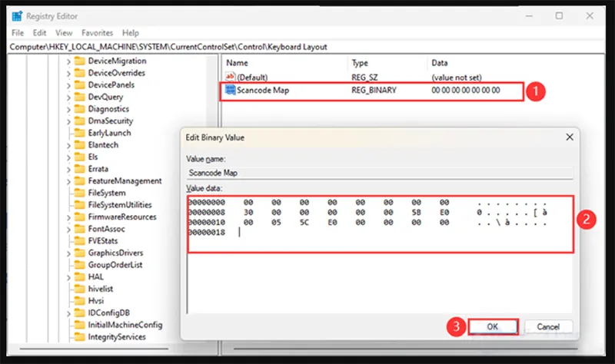Click the Scancode Map binary value icon
615x364 pixels.
coord(231,91)
